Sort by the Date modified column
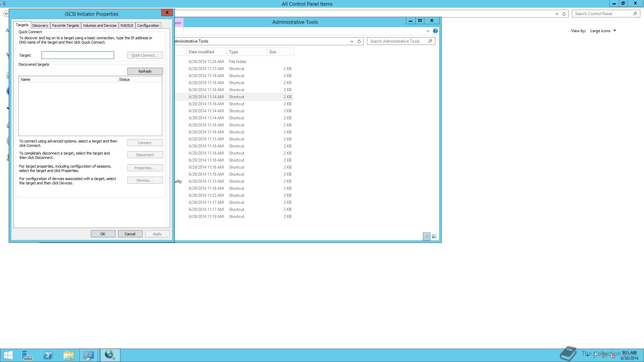 tap(201, 52)
